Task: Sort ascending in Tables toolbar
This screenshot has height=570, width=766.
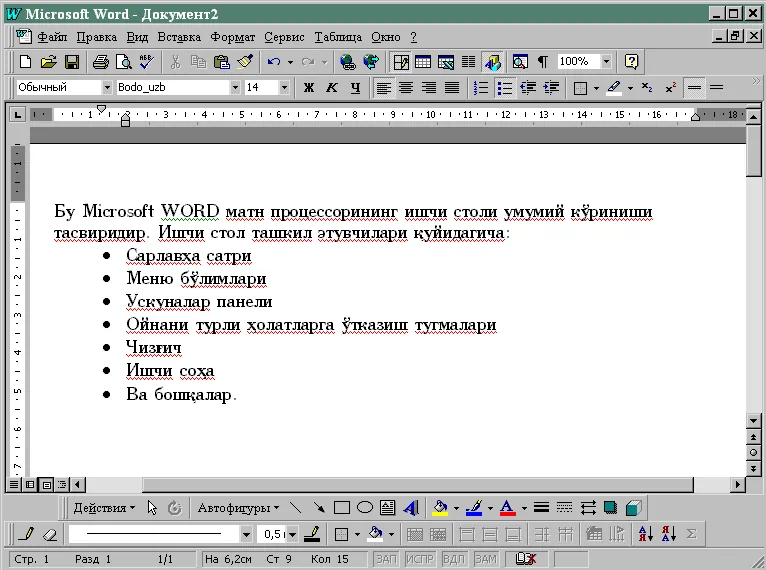Action: pos(645,534)
